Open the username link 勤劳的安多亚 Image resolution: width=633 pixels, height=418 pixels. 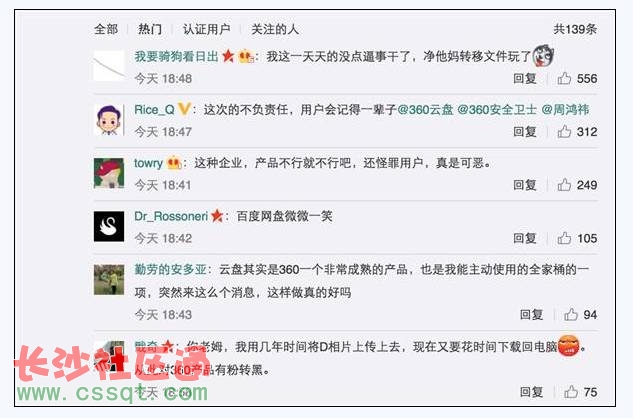pos(171,269)
